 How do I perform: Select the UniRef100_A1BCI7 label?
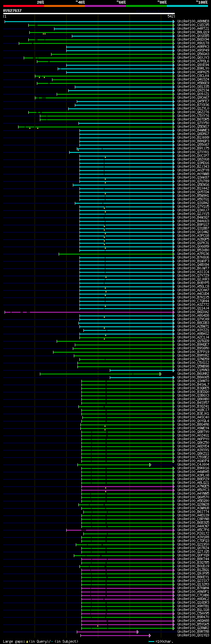tap(193, 410)
